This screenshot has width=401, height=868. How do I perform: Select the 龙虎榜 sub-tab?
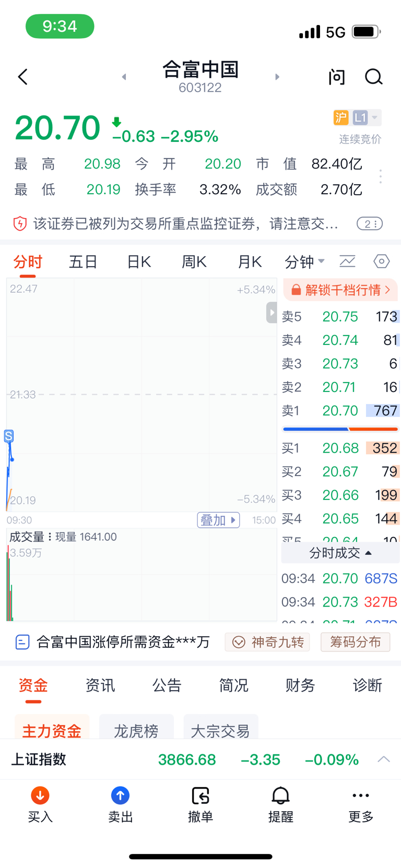[x=136, y=727]
